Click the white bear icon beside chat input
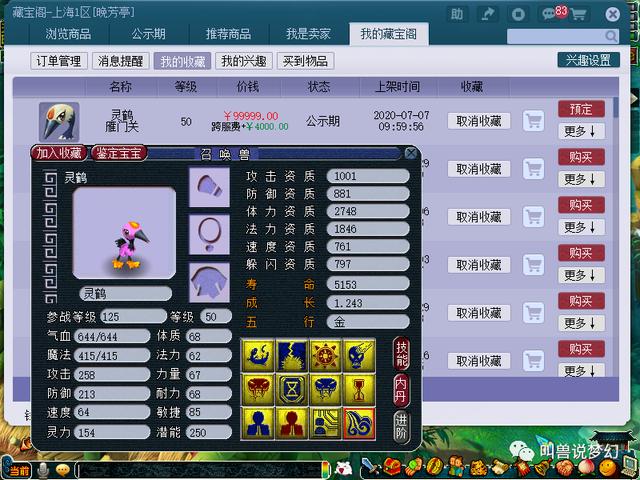Image resolution: width=640 pixels, height=480 pixels. (x=344, y=470)
